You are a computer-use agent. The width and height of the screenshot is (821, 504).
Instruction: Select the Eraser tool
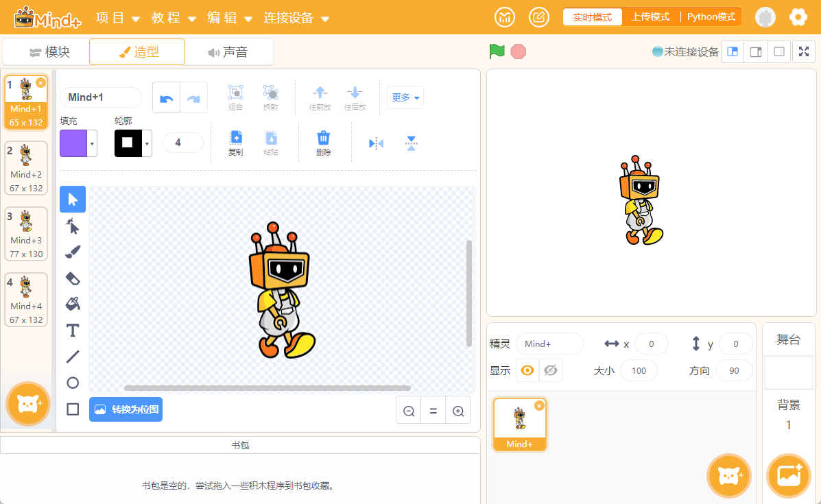tap(73, 278)
